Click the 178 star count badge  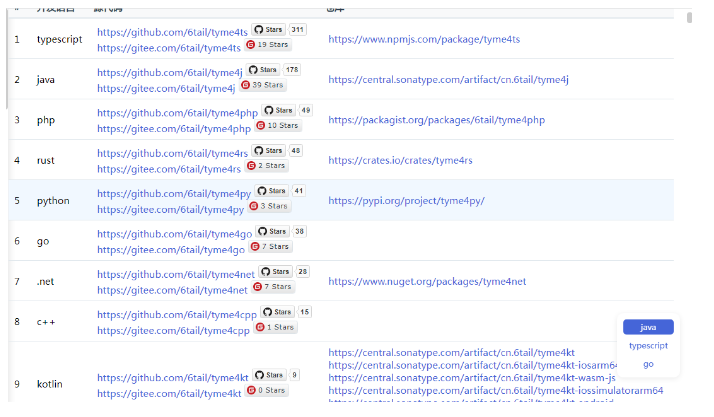tap(292, 70)
